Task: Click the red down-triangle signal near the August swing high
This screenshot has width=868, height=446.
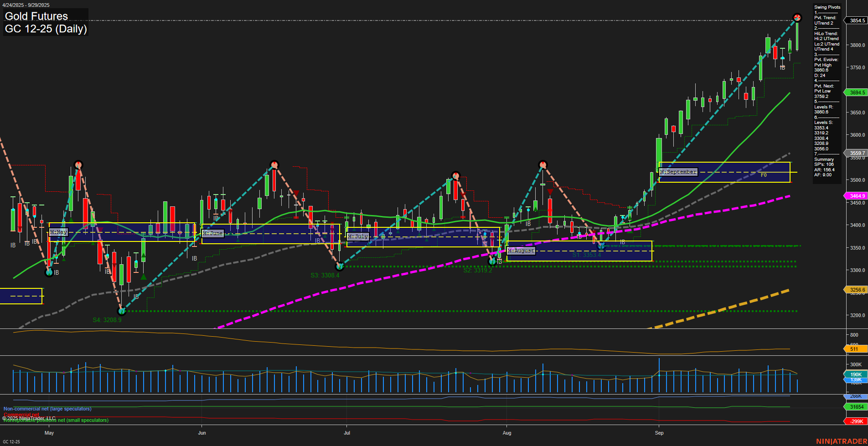Action: pos(550,192)
